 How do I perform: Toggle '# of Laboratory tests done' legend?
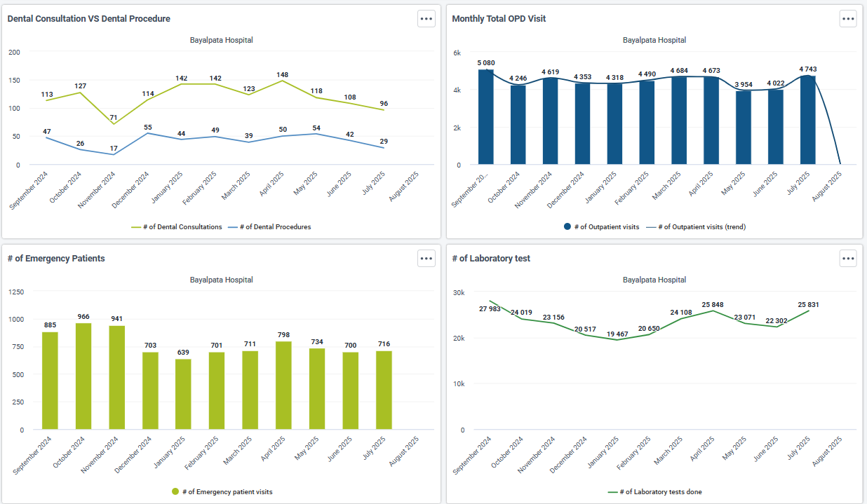[654, 492]
